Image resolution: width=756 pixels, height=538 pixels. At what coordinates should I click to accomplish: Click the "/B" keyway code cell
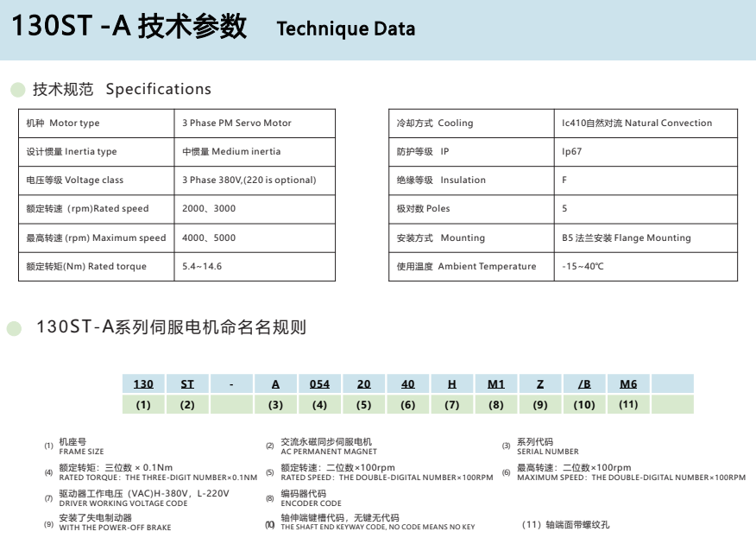583,384
